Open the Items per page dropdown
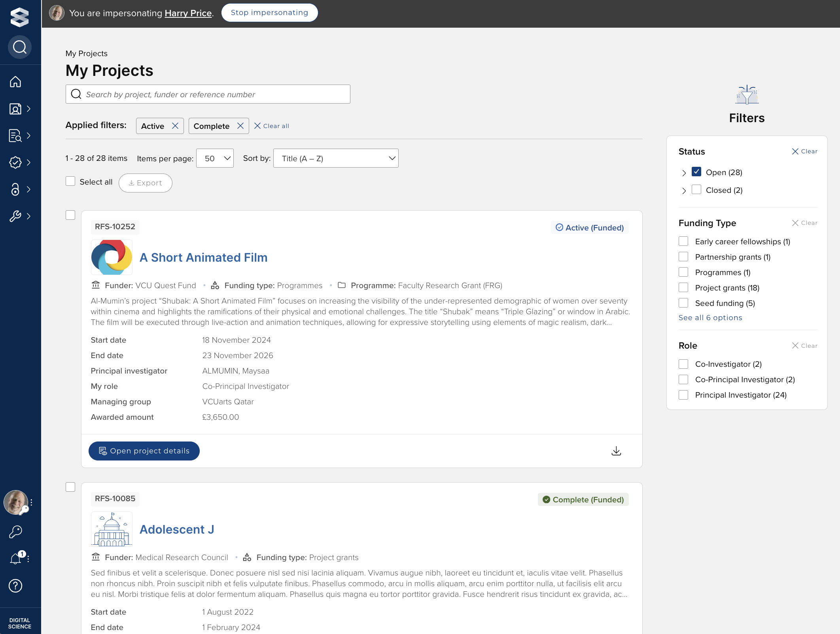 [x=215, y=158]
